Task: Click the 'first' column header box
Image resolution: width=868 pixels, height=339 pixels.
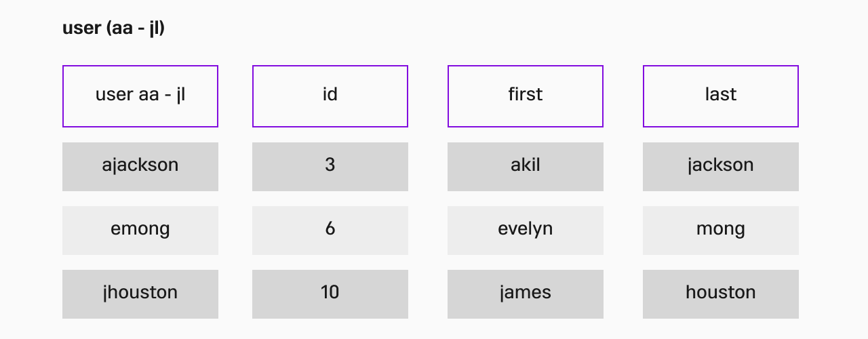Action: (x=526, y=96)
